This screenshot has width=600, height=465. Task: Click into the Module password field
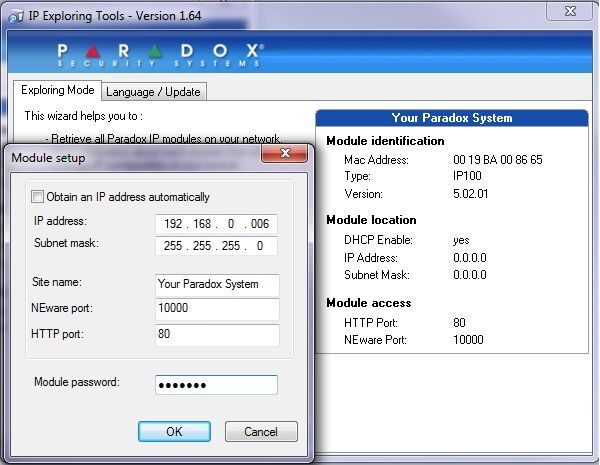(x=216, y=384)
